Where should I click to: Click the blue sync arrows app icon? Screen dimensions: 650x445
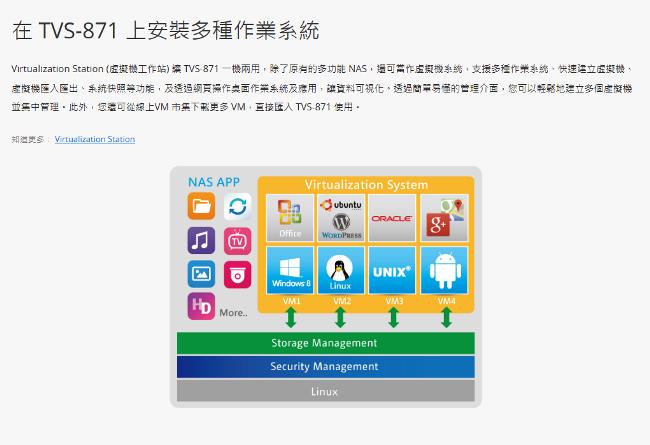(238, 206)
